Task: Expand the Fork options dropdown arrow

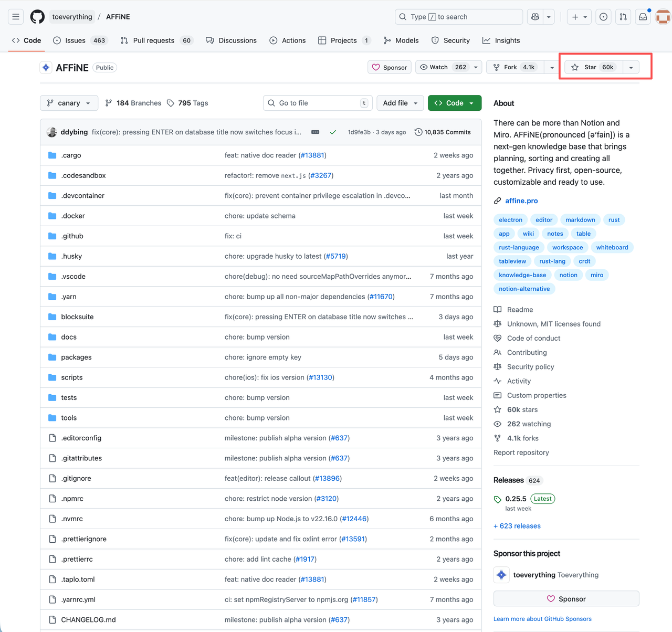Action: 552,67
